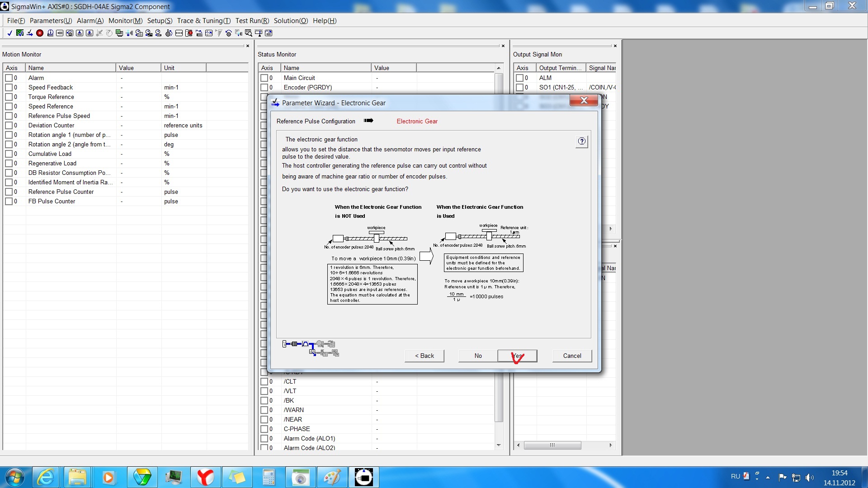
Task: Click the trace graph toolbar icon
Action: point(209,33)
